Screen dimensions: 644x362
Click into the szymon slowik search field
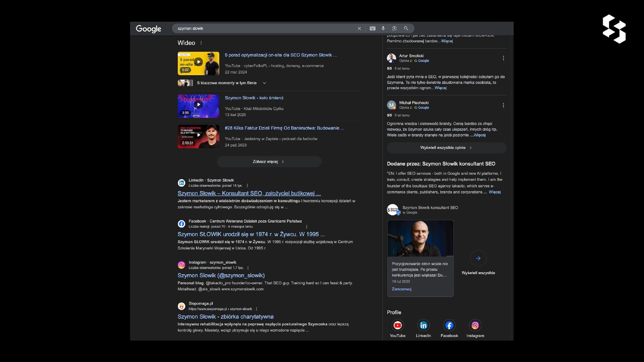(265, 28)
